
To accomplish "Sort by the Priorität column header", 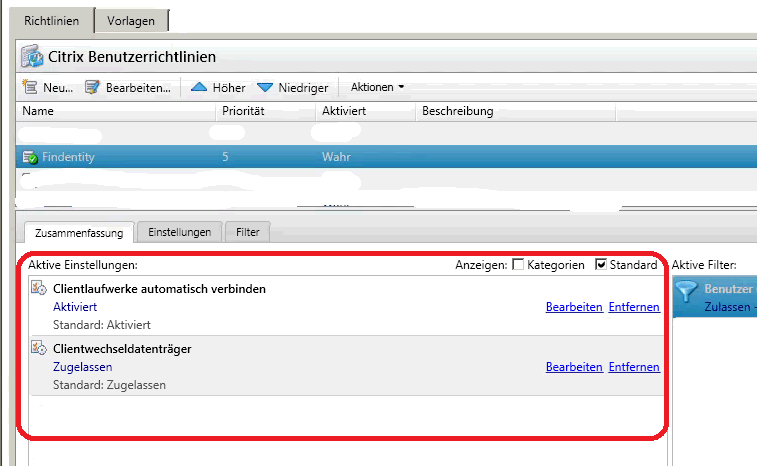I will [x=266, y=111].
